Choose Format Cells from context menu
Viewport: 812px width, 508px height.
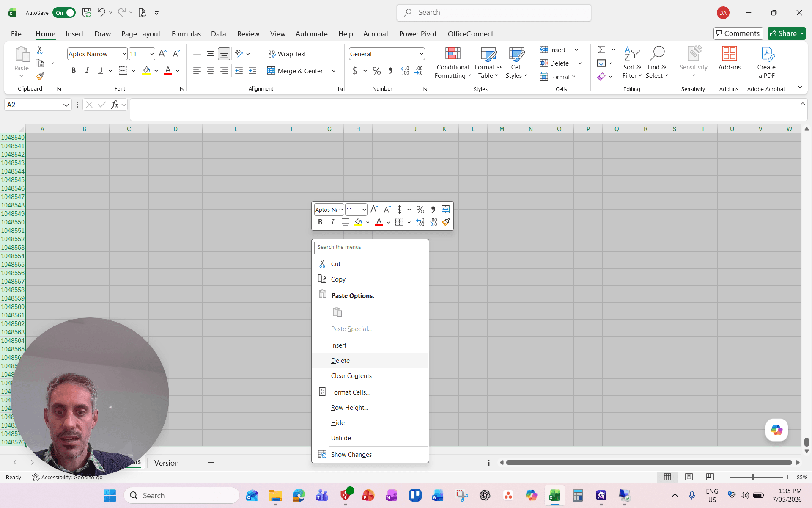(x=370, y=392)
